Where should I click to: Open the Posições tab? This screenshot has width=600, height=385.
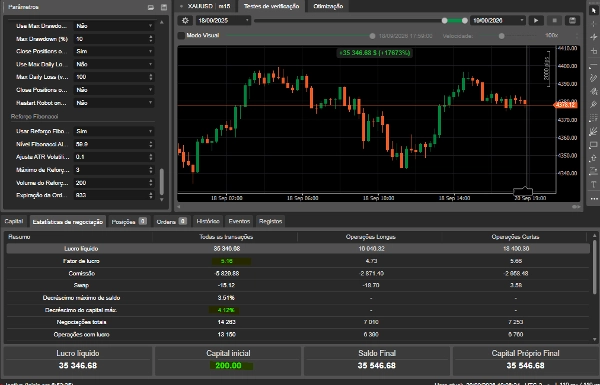pos(129,222)
